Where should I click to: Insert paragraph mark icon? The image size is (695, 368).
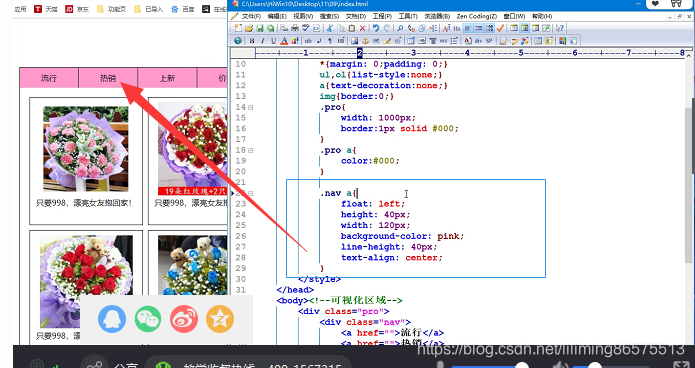pos(330,41)
